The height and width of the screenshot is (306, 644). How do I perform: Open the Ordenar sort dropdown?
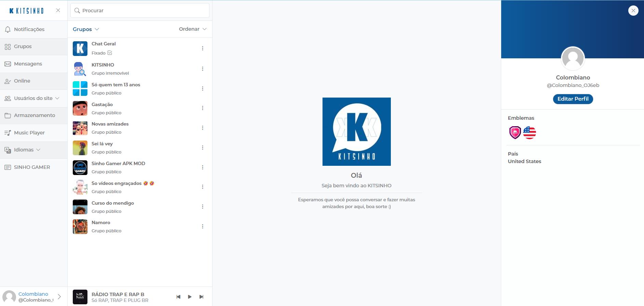193,29
